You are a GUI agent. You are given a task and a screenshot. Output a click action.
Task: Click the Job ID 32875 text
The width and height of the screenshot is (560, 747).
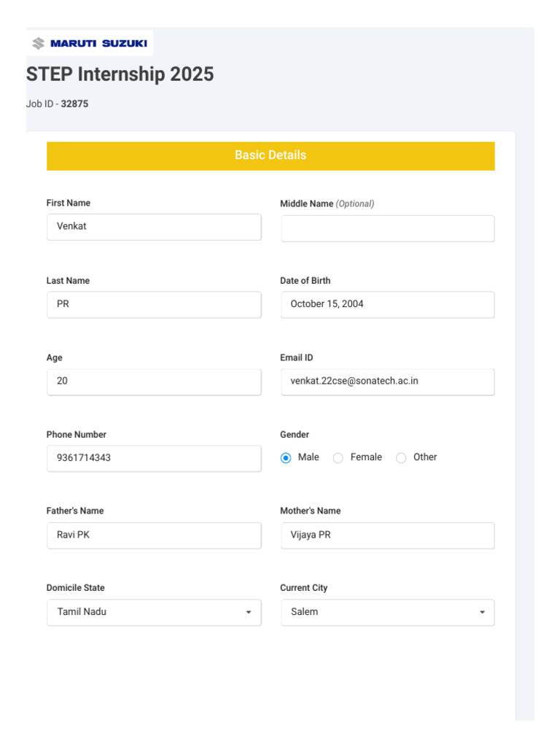(58, 104)
